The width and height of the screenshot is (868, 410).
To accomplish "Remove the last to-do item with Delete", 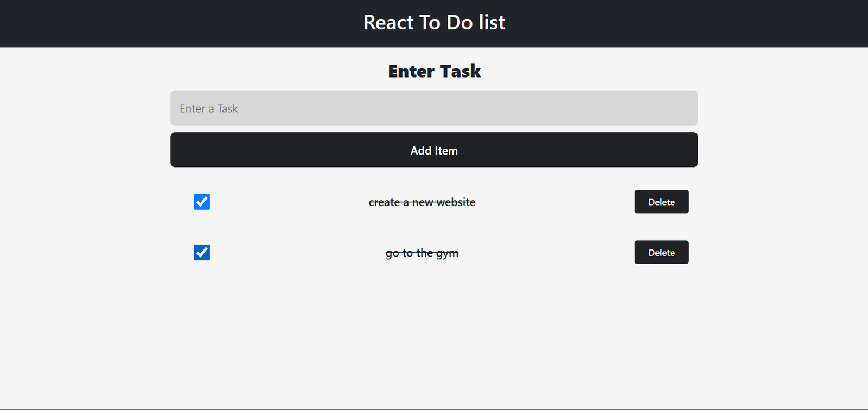I will click(661, 253).
